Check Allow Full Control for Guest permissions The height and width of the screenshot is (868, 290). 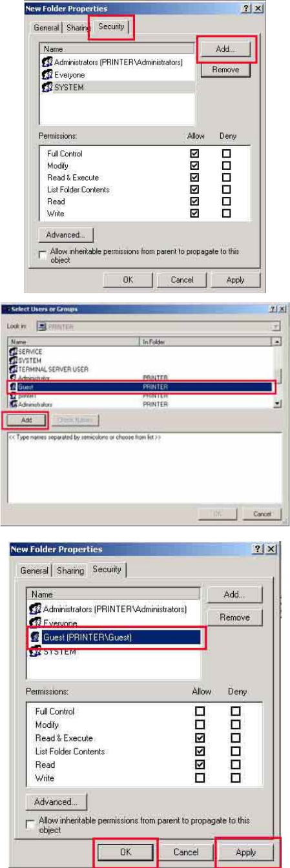(202, 711)
